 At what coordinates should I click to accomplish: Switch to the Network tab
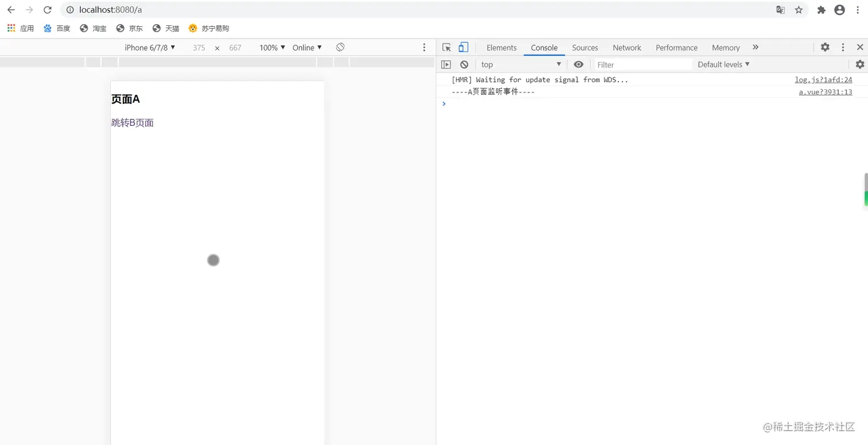click(x=627, y=48)
